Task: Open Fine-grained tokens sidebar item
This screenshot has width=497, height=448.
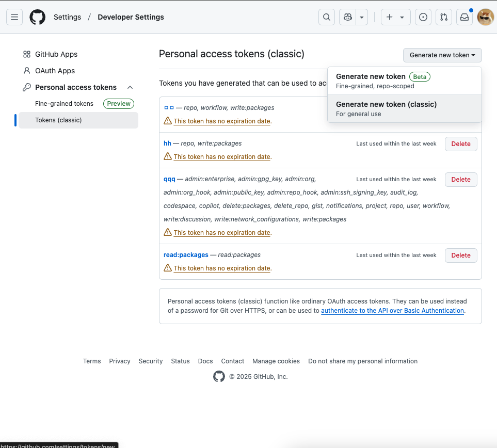Action: click(64, 104)
